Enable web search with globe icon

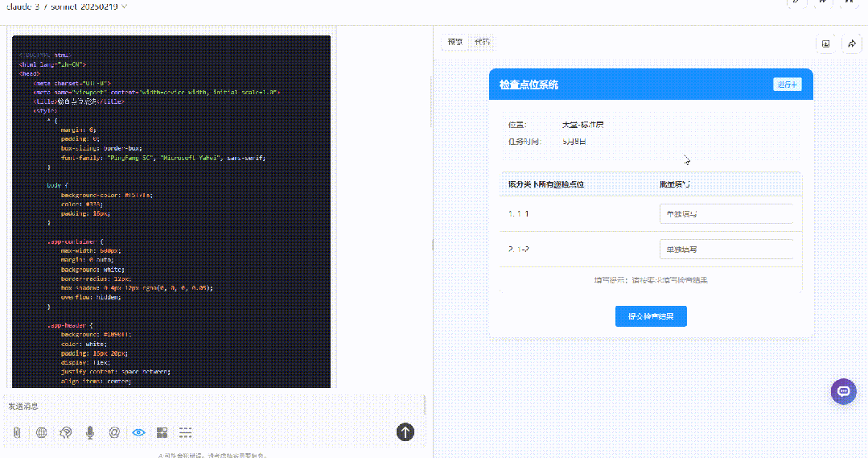coord(42,432)
